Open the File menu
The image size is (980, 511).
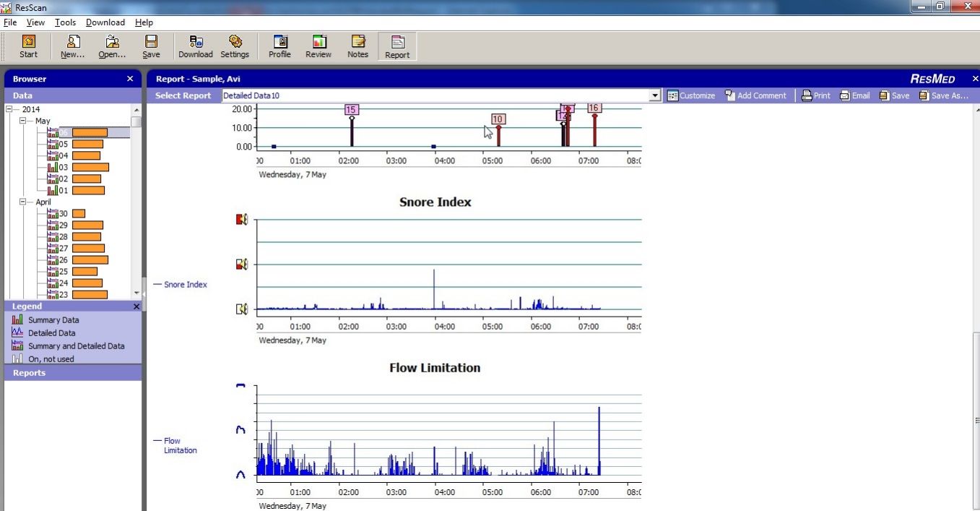9,22
